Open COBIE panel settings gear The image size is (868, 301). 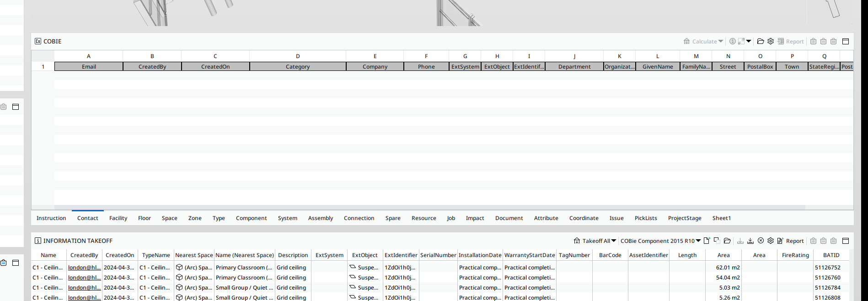[x=771, y=41]
